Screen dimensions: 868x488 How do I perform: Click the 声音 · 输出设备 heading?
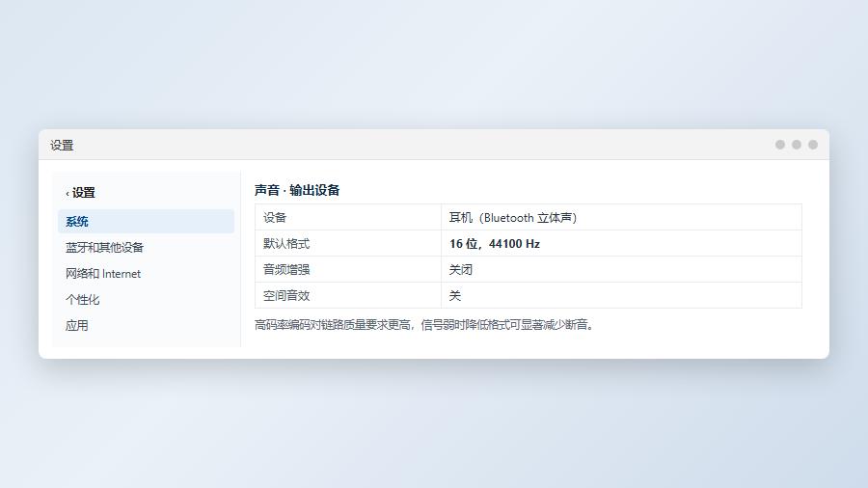[x=297, y=190]
